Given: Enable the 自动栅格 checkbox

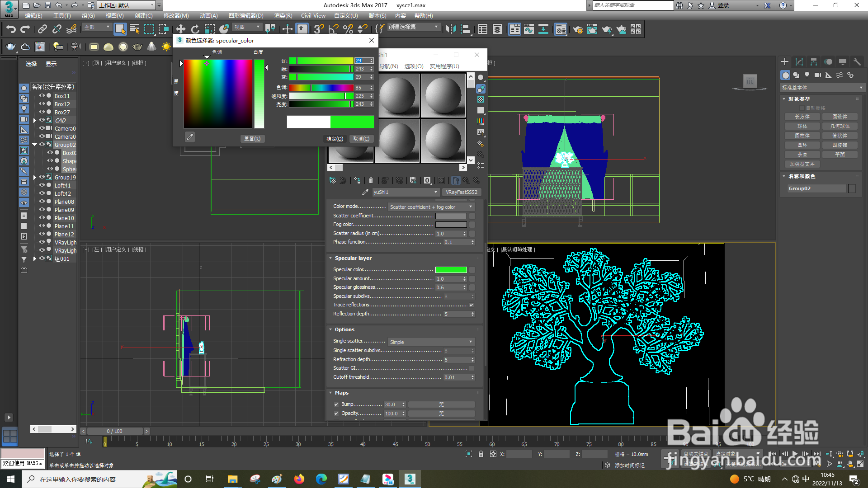Looking at the screenshot, I should click(x=802, y=108).
